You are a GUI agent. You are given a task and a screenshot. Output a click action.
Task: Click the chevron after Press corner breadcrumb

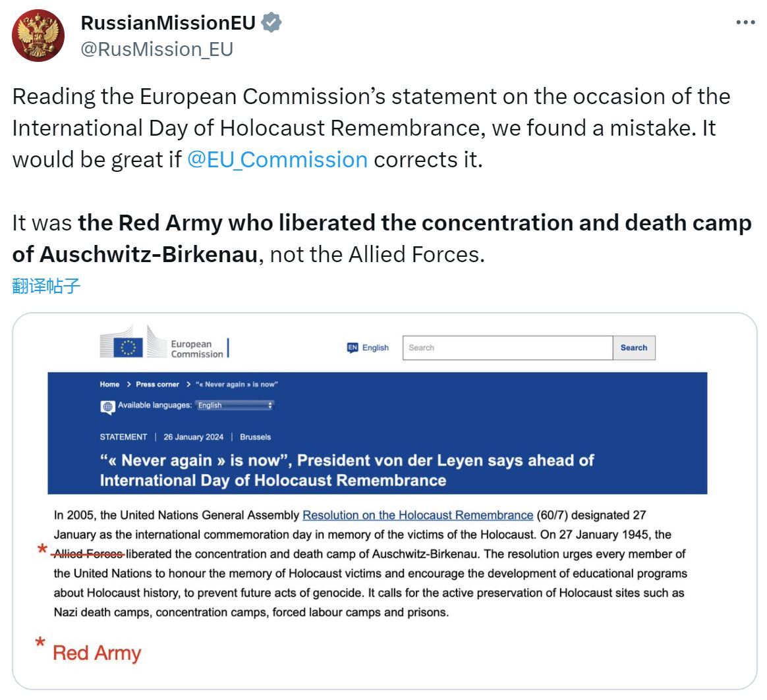(x=188, y=384)
